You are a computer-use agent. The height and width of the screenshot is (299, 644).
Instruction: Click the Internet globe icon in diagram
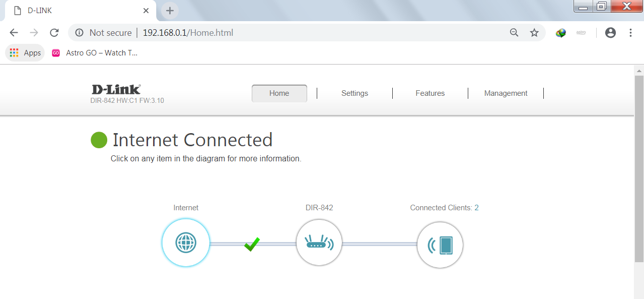pyautogui.click(x=185, y=243)
